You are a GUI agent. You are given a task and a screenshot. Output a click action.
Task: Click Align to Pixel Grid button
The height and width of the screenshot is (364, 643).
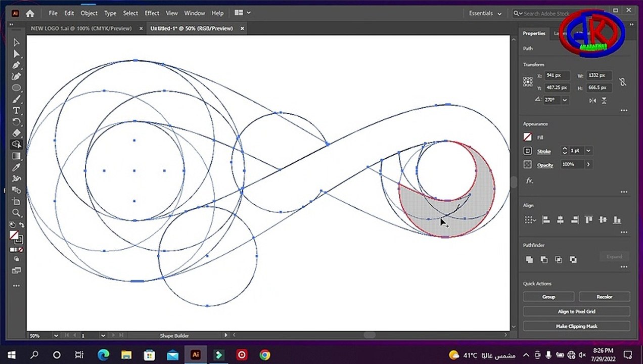tap(576, 311)
